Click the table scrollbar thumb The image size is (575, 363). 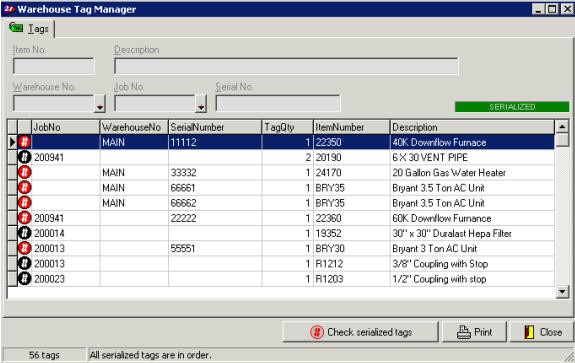[x=562, y=140]
